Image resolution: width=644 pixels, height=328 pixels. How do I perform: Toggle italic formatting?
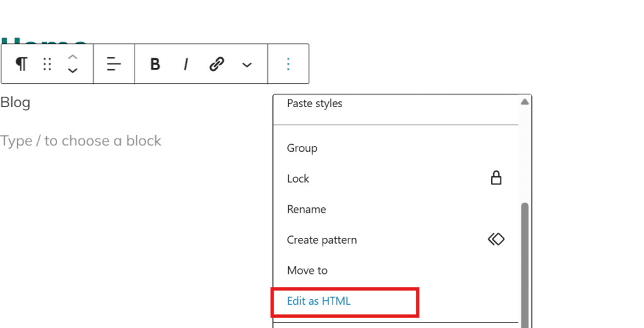point(186,64)
